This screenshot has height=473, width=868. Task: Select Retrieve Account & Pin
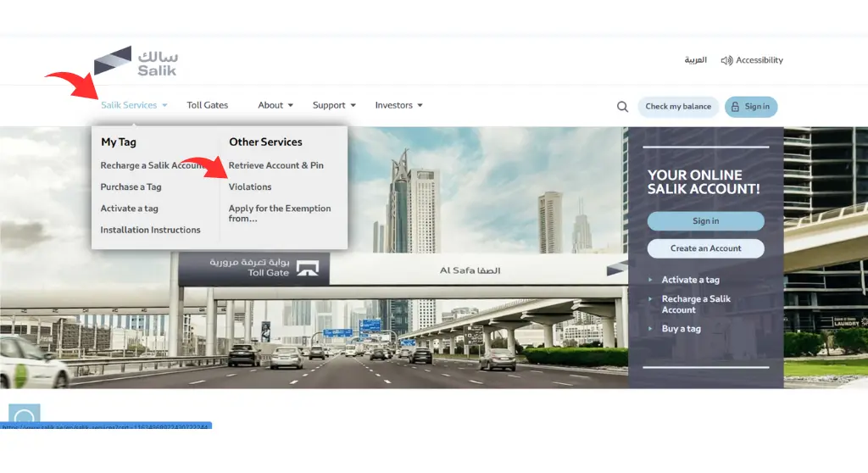point(275,165)
